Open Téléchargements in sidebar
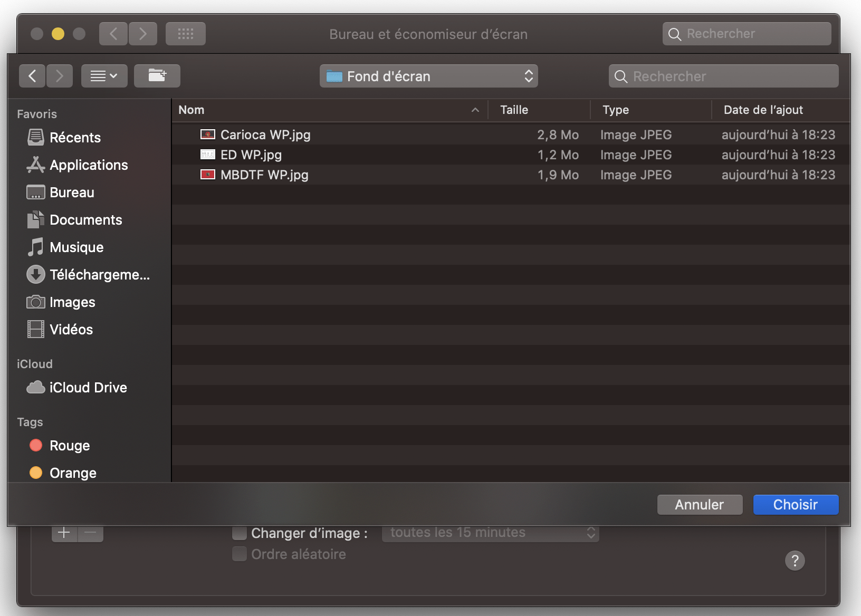861x616 pixels. [x=89, y=275]
